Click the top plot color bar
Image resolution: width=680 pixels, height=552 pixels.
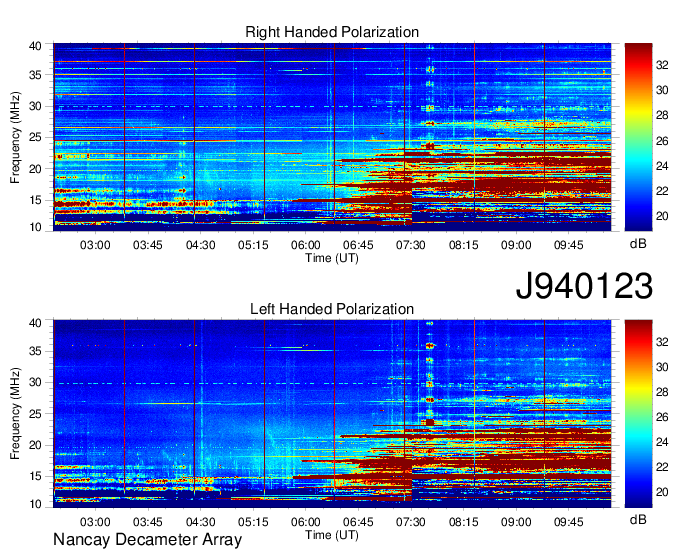638,137
